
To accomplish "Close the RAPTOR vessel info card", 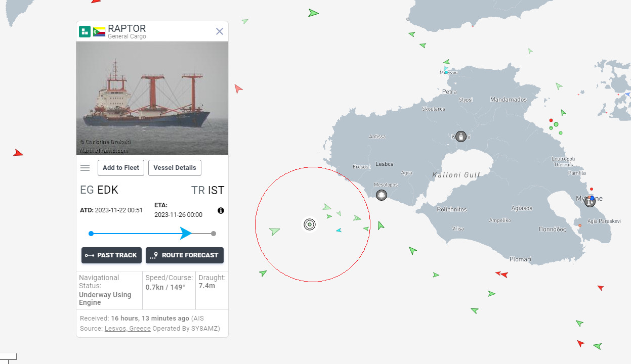I will (x=220, y=31).
